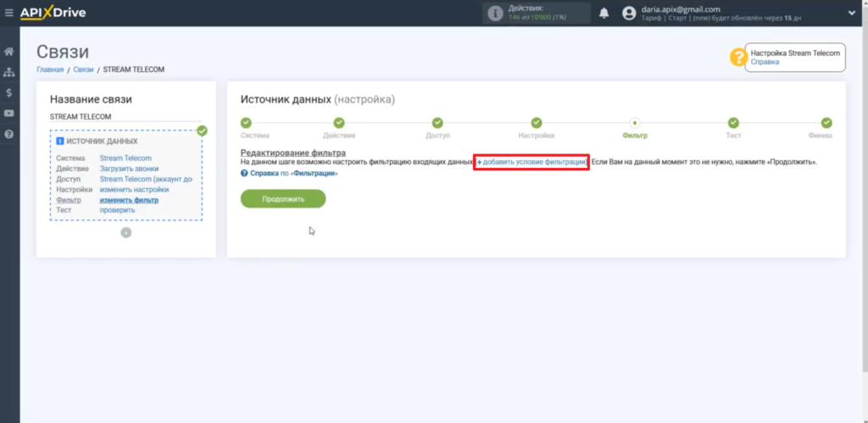
Task: Click the user avatar icon in the header
Action: click(x=629, y=13)
